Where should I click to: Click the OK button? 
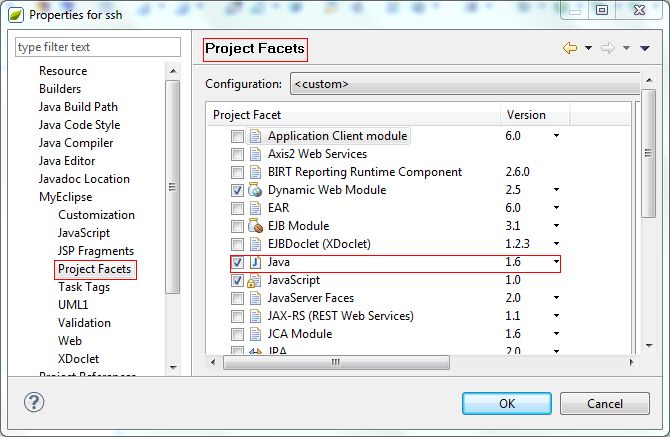507,404
